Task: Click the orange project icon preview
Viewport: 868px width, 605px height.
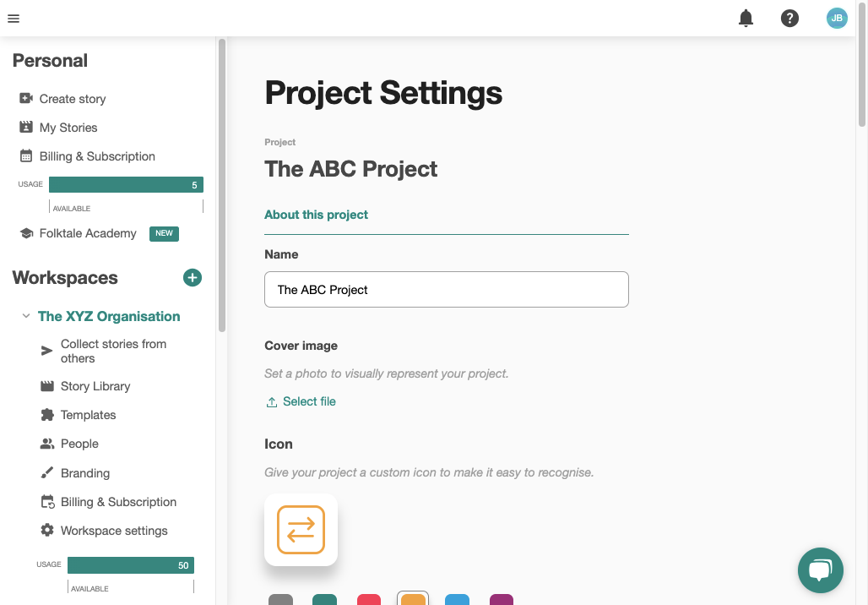Action: point(301,530)
